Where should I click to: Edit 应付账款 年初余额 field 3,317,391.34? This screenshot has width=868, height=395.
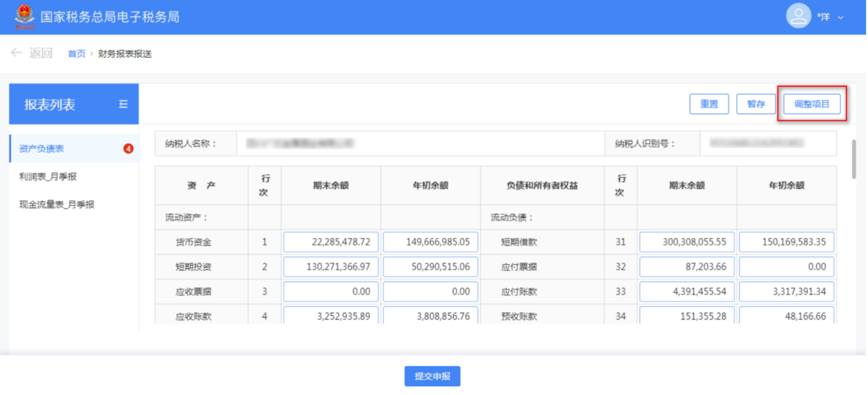[786, 291]
